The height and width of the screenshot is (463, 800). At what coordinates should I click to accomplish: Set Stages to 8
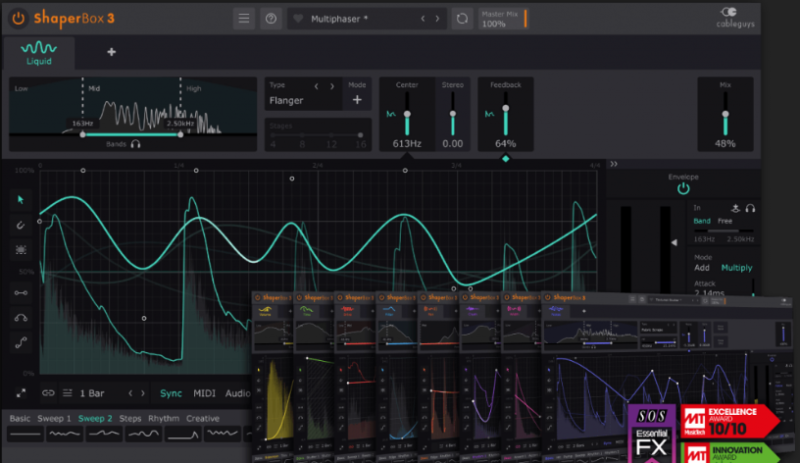[302, 135]
